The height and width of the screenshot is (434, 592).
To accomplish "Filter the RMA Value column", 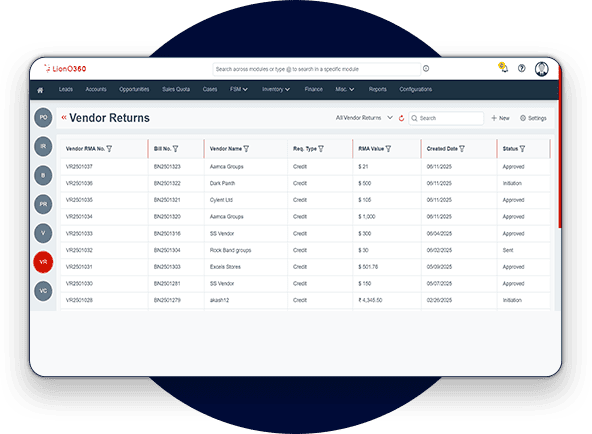I will (388, 149).
